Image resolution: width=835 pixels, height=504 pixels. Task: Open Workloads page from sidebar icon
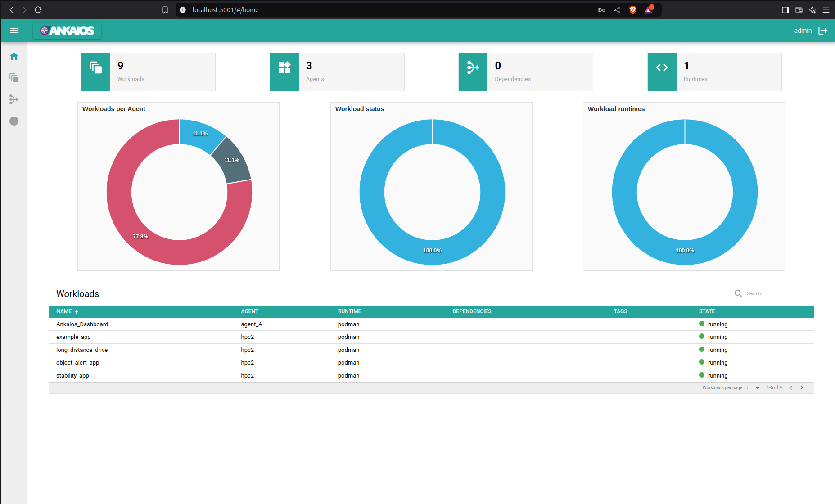[x=14, y=78]
